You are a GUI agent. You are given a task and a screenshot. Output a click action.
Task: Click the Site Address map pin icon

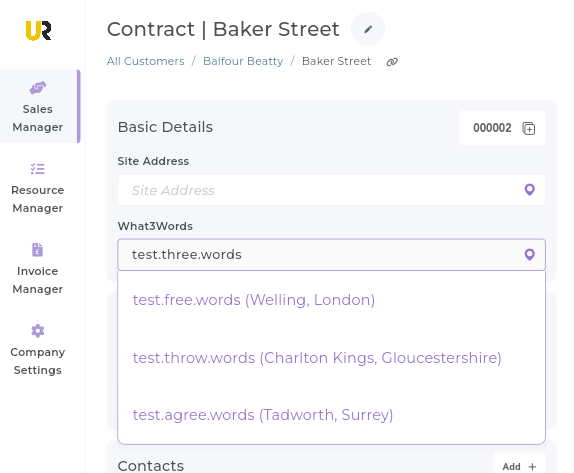(529, 190)
